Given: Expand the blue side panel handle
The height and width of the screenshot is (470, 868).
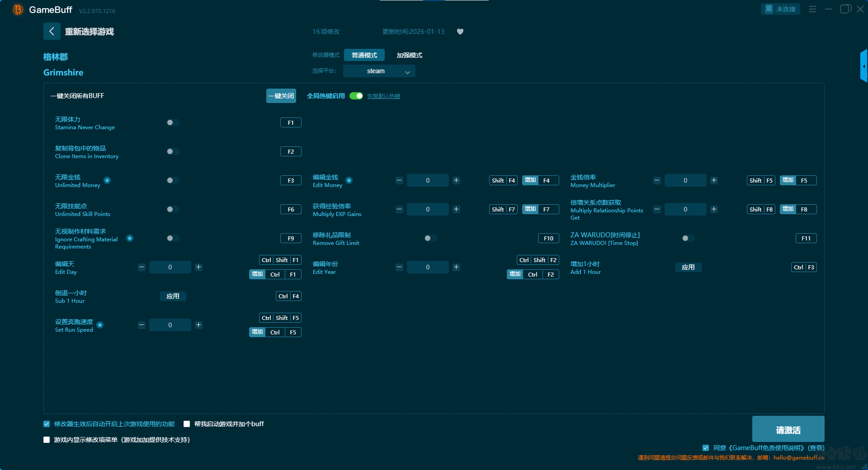Looking at the screenshot, I should click(x=863, y=66).
